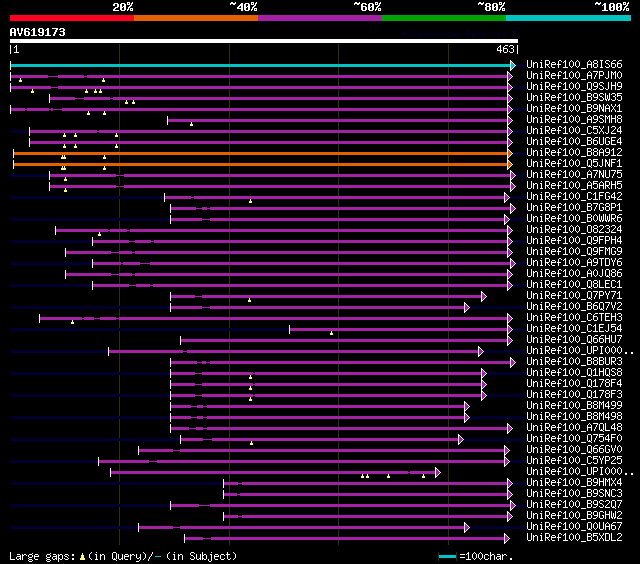Click the orange ~40% identity legend segment
Viewport: 640px width, 564px height.
tap(196, 18)
